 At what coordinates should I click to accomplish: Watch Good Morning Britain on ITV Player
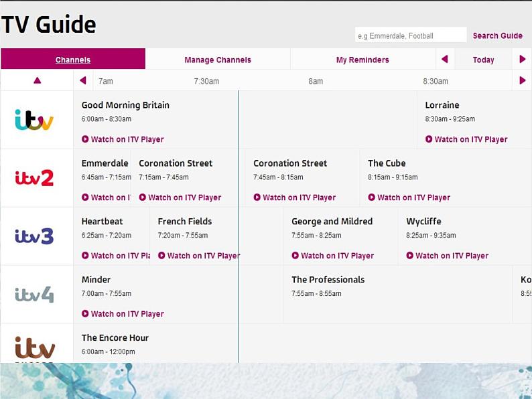click(123, 139)
